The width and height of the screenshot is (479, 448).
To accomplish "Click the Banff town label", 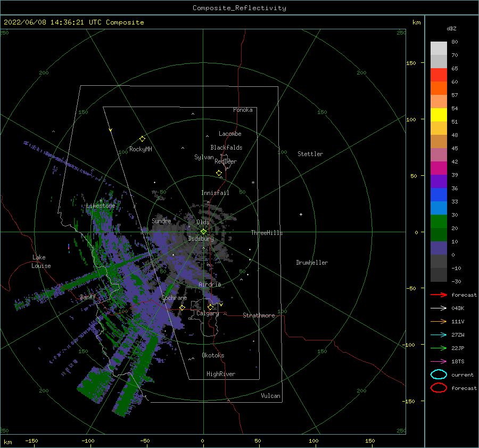I will click(x=88, y=297).
